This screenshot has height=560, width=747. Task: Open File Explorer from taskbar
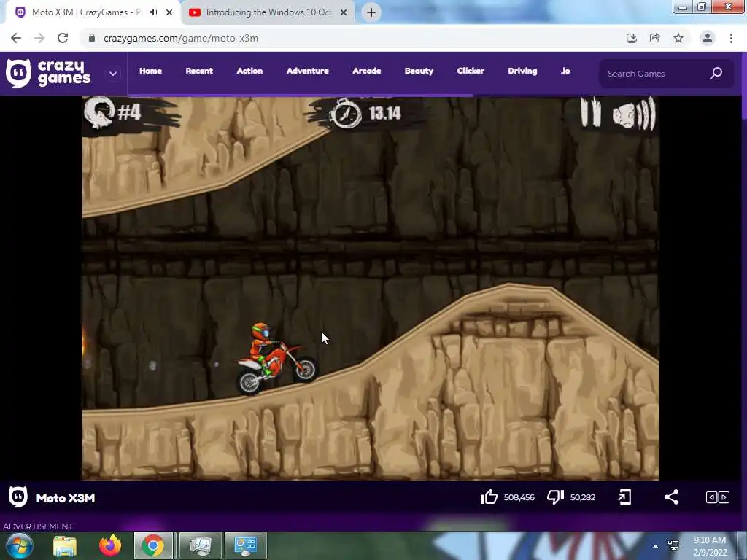click(x=65, y=546)
